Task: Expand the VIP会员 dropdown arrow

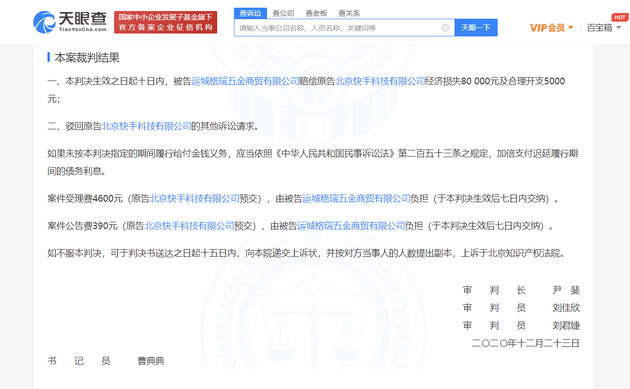Action: [571, 28]
